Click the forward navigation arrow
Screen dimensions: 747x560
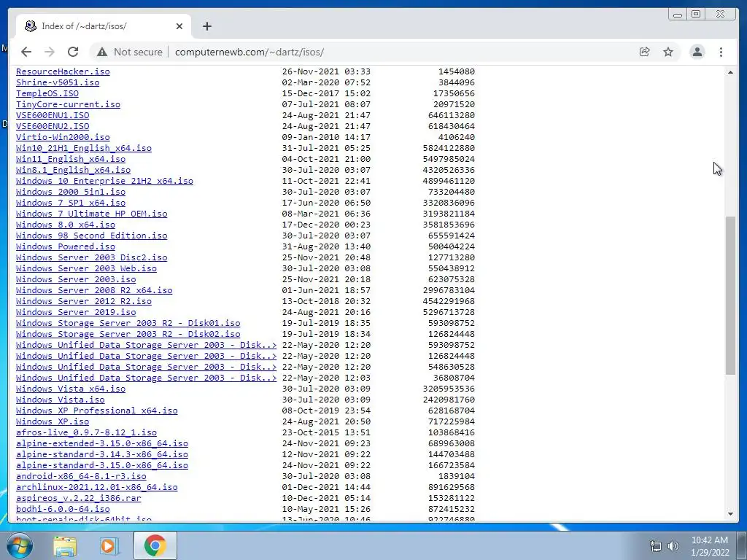click(x=50, y=52)
